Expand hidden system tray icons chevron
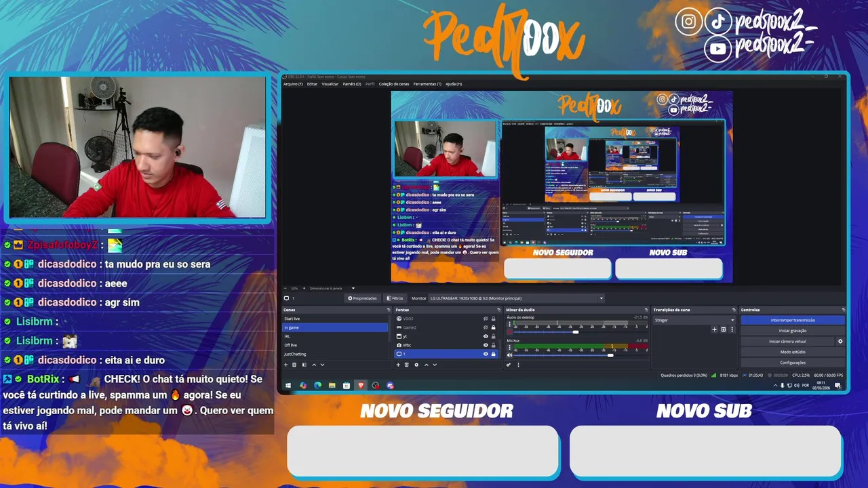Screen dimensions: 868x488 pos(775,385)
